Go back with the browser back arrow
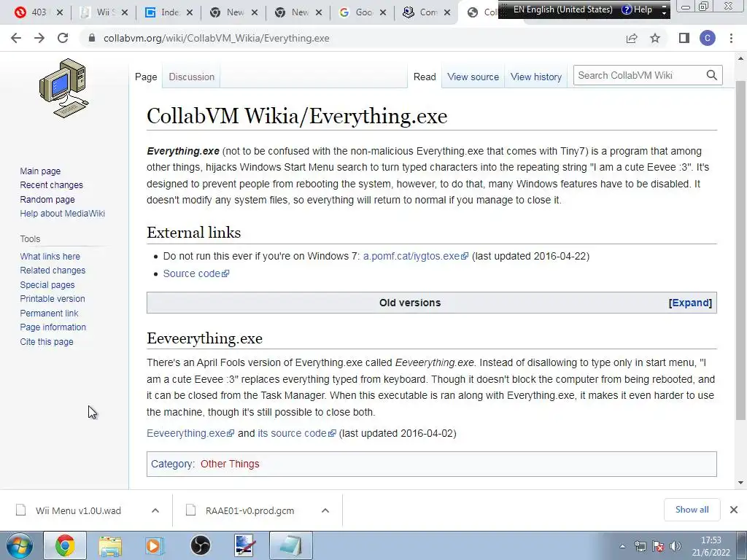This screenshot has height=560, width=747. [x=16, y=38]
